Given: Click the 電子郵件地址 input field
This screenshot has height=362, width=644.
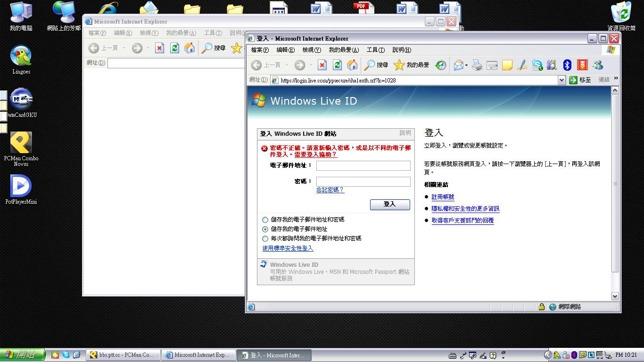Looking at the screenshot, I should tap(363, 165).
